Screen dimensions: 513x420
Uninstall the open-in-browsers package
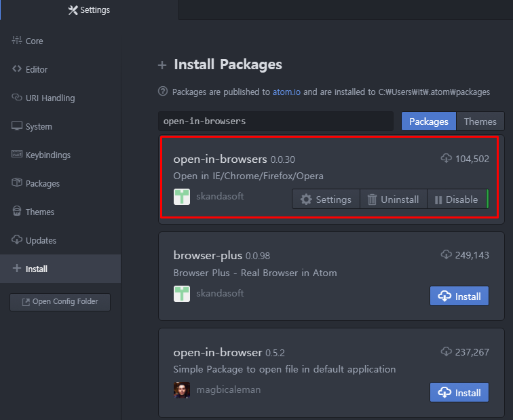(x=394, y=199)
